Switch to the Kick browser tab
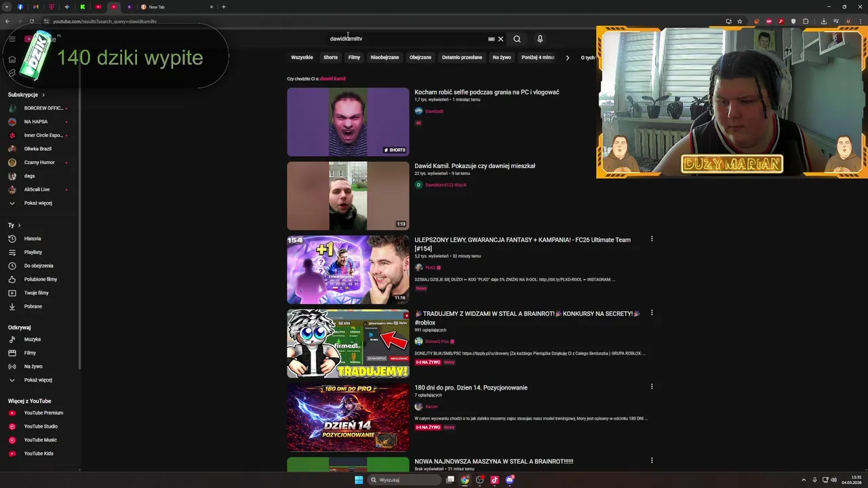868x488 pixels. click(83, 7)
